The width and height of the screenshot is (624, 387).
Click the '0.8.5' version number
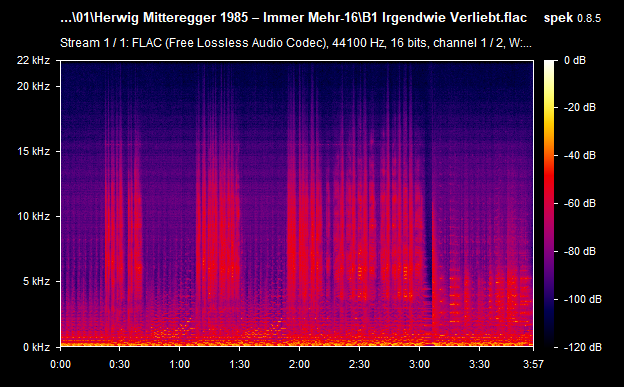point(589,18)
